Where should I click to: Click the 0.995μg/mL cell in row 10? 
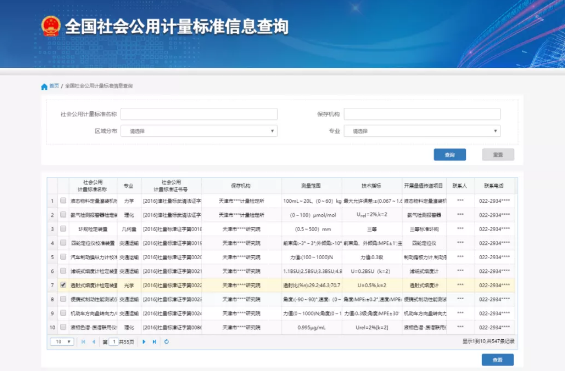pyautogui.click(x=311, y=327)
